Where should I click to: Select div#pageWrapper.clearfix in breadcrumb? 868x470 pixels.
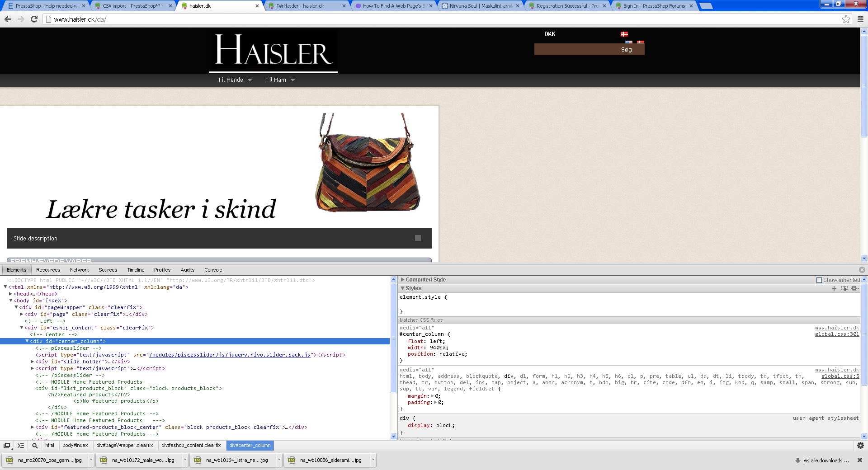(125, 446)
